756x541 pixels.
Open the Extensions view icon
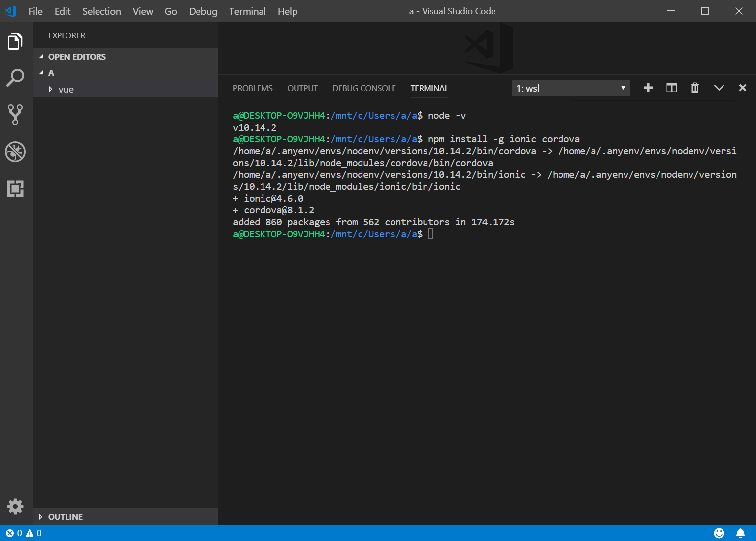[15, 189]
